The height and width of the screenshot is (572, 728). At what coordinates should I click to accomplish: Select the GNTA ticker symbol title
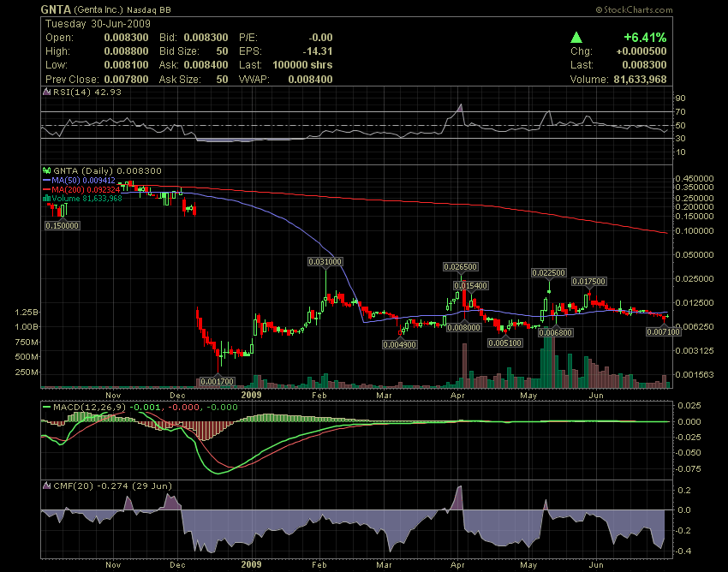tap(56, 9)
